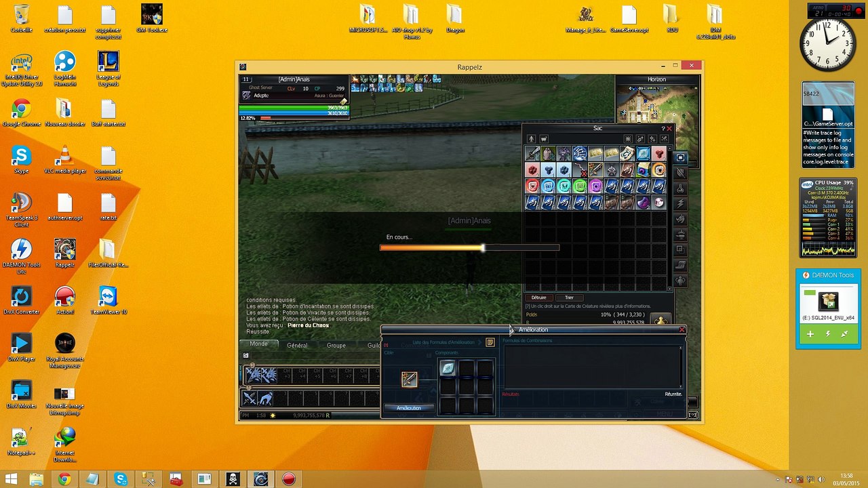
Task: Select the purple rune in the bag
Action: coord(595,186)
